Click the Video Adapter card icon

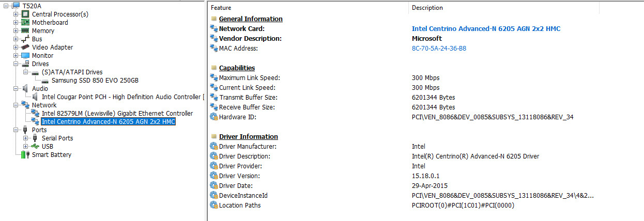(25, 47)
